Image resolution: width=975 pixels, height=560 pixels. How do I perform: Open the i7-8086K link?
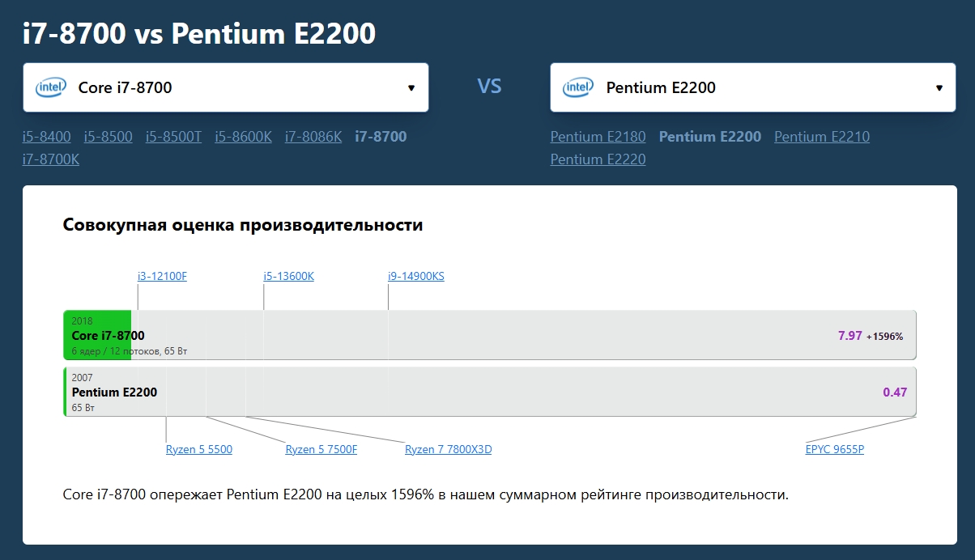(x=313, y=137)
